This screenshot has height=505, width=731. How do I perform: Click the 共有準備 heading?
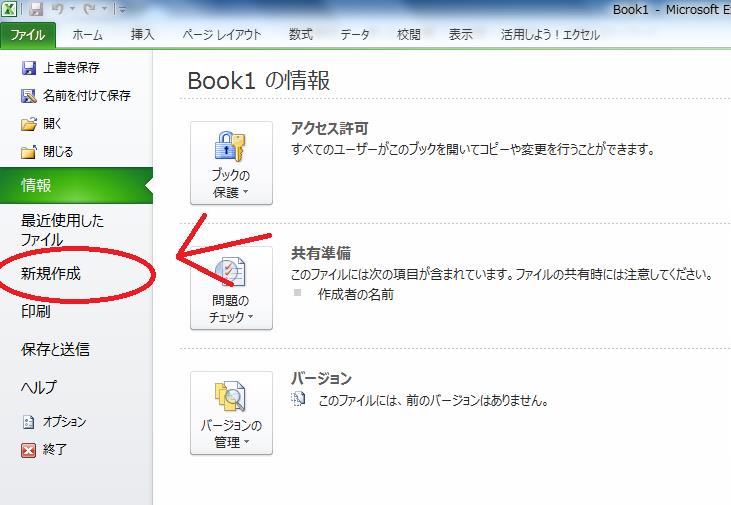click(321, 253)
